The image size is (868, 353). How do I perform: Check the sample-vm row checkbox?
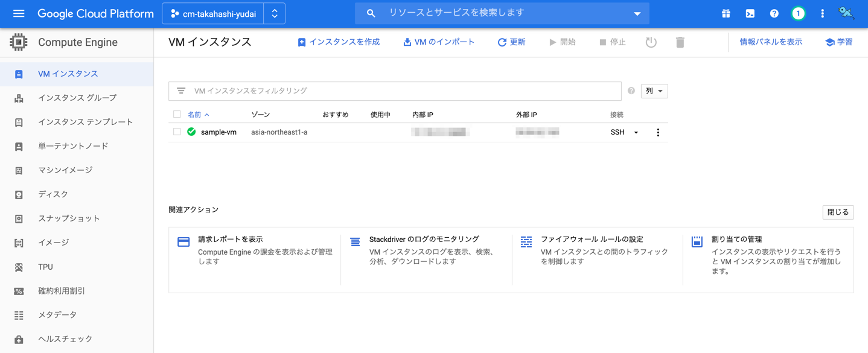tap(177, 132)
